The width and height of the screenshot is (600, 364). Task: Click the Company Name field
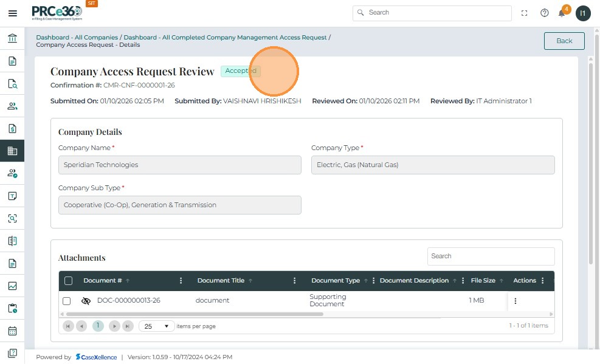click(x=180, y=165)
